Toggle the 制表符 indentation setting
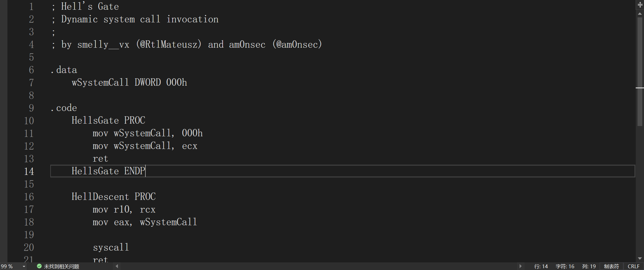The image size is (644, 270). coord(611,266)
